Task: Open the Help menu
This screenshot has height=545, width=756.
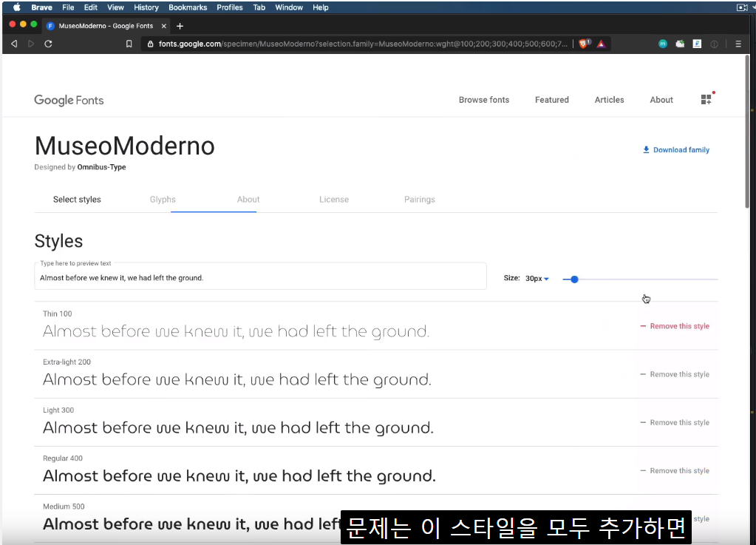Action: (x=320, y=7)
